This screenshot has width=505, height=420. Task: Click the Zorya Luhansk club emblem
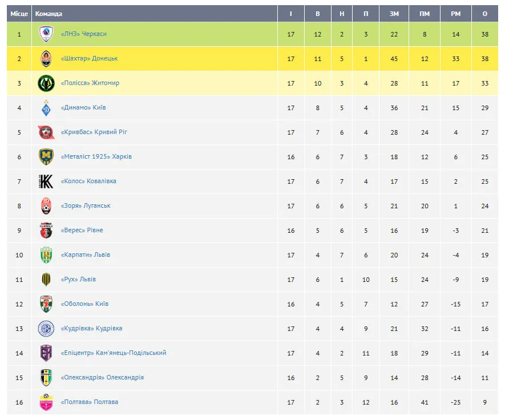tap(46, 206)
